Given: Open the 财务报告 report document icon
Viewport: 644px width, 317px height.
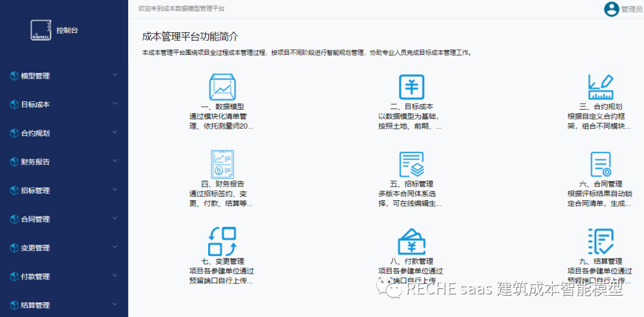Looking at the screenshot, I should (x=222, y=164).
